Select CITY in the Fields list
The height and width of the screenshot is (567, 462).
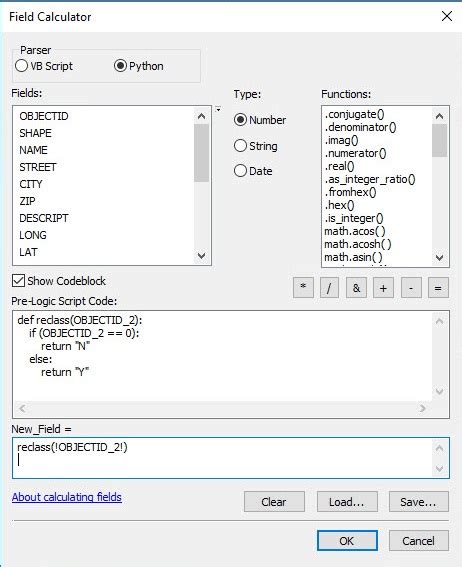click(31, 184)
